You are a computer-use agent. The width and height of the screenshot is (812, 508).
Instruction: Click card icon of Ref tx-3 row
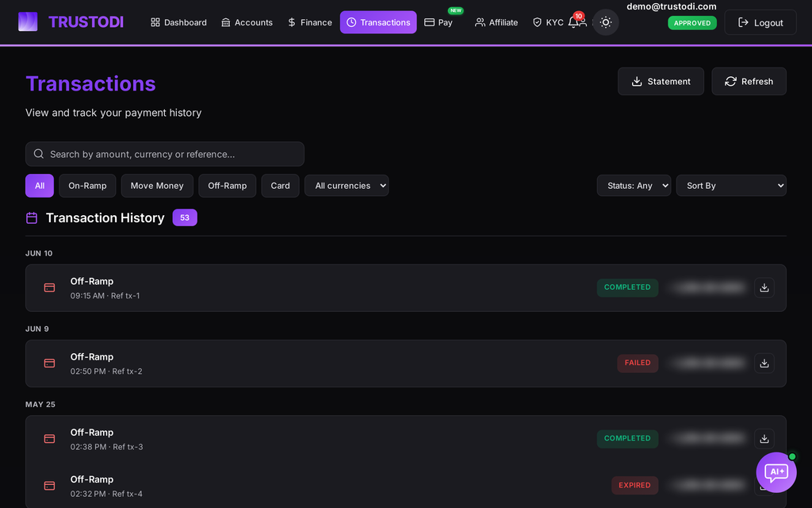tap(50, 438)
